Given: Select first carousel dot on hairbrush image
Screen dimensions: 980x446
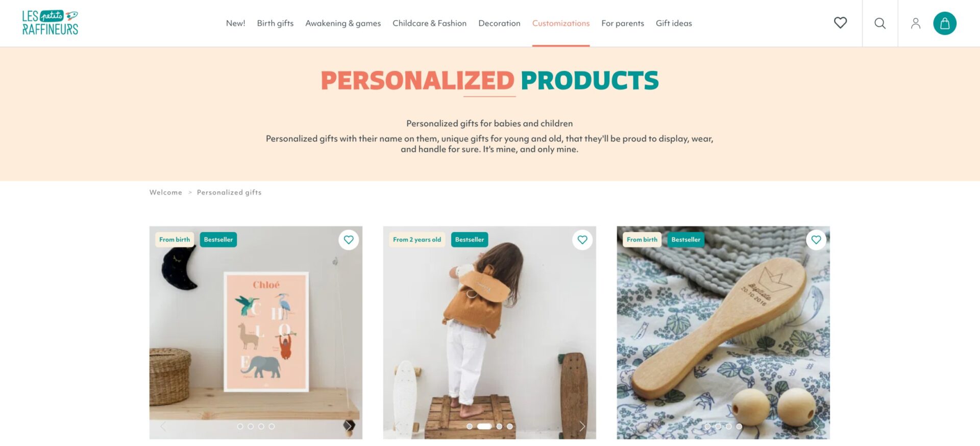Looking at the screenshot, I should coord(707,426).
